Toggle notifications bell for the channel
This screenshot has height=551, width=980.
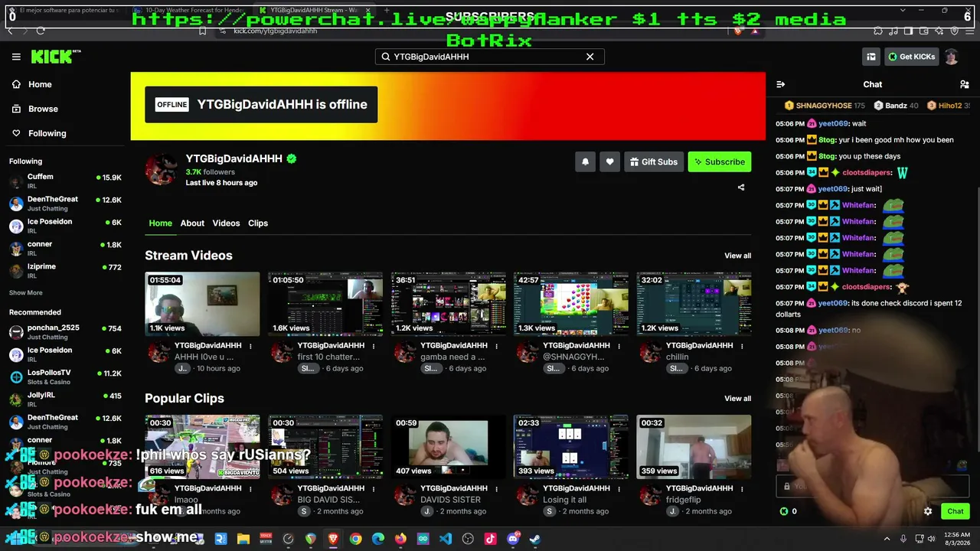click(x=585, y=161)
